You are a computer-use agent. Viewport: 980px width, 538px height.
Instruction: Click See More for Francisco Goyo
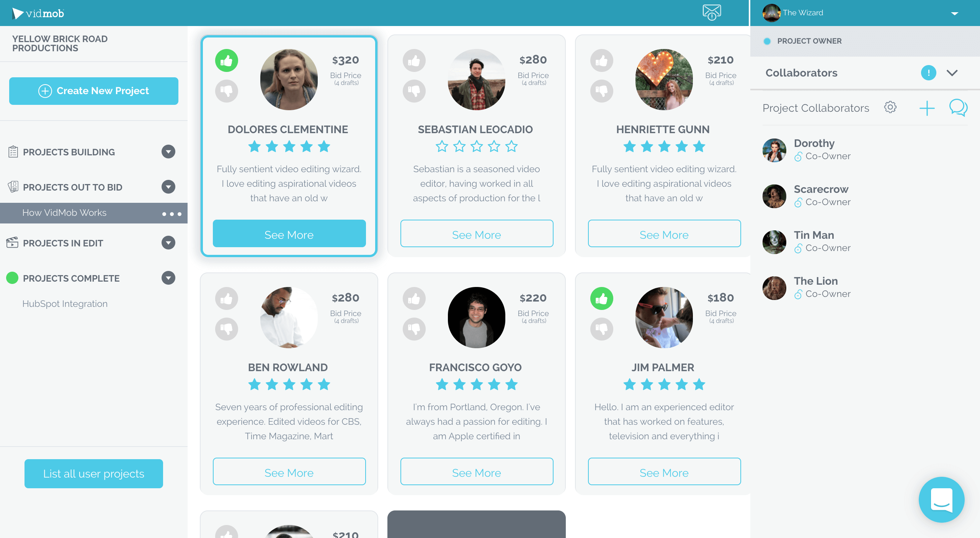476,472
